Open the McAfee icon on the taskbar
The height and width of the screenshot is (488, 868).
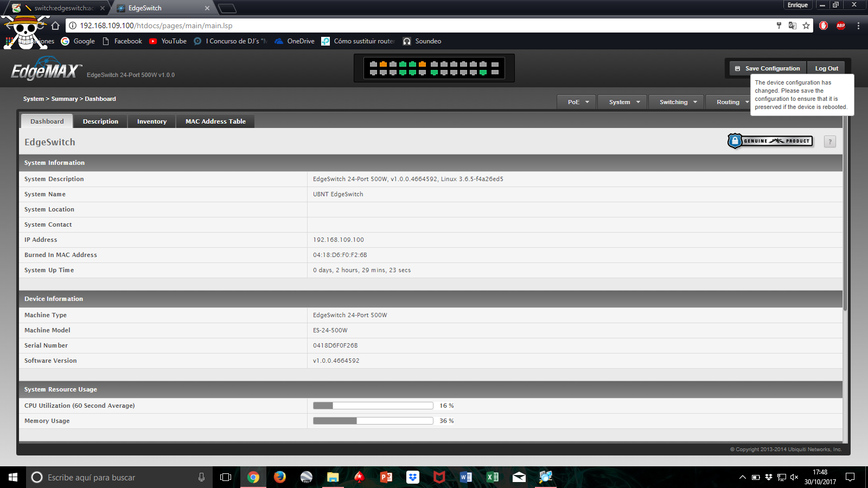[x=439, y=477]
